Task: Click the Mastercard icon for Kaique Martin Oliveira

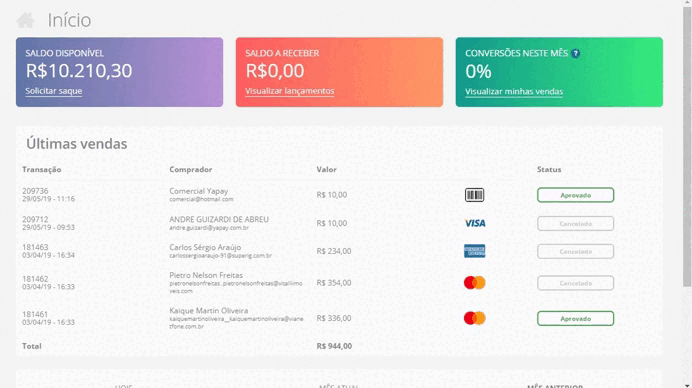Action: pyautogui.click(x=474, y=318)
